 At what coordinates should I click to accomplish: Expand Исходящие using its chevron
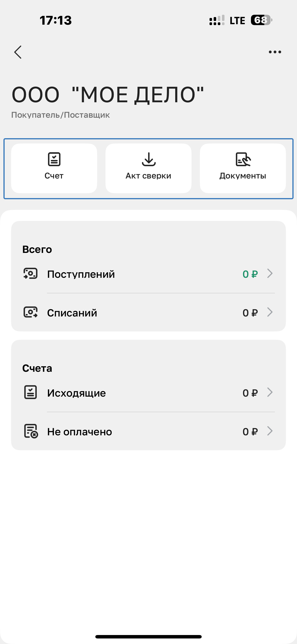pos(270,392)
